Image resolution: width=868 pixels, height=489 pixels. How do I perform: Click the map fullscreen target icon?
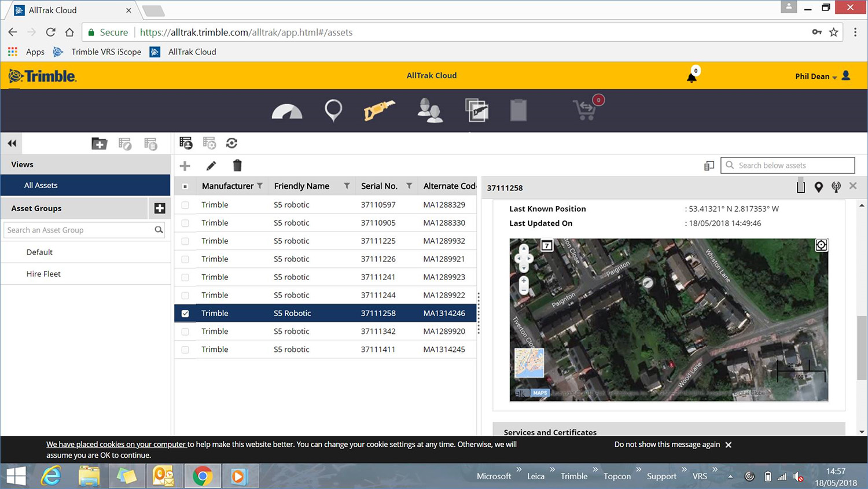(x=821, y=245)
